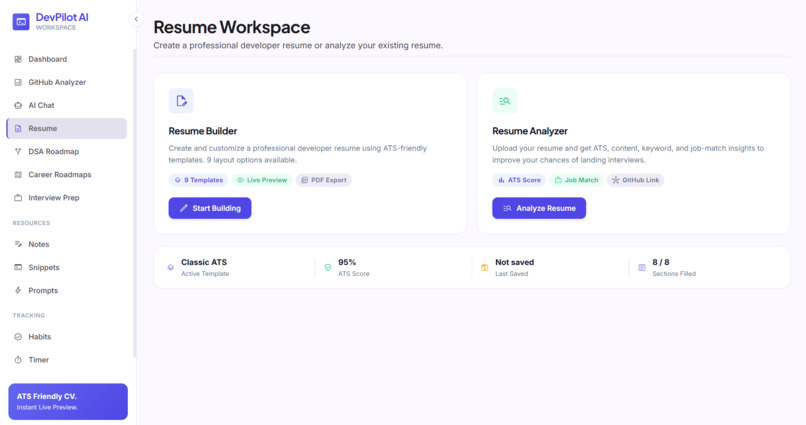Click the Not saved status text
The image size is (806, 425).
click(515, 262)
